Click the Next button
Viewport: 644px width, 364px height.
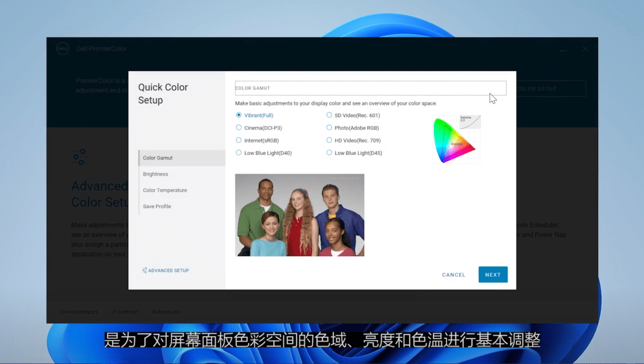[x=493, y=274]
